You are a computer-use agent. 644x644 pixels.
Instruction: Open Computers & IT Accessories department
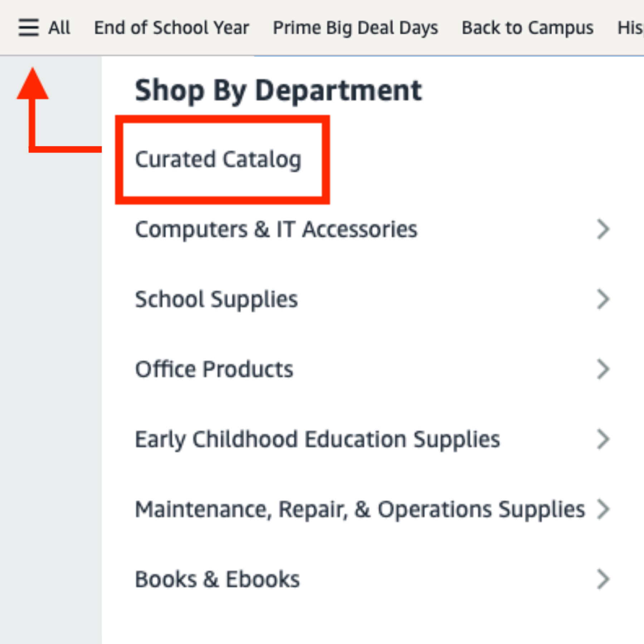(276, 229)
